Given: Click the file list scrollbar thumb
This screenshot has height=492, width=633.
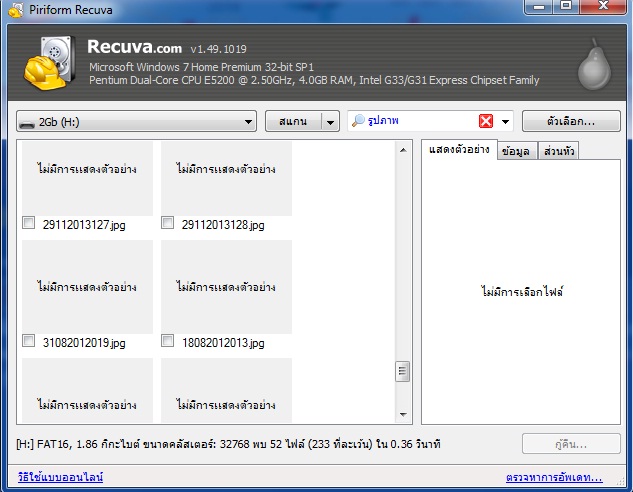Looking at the screenshot, I should tap(402, 371).
